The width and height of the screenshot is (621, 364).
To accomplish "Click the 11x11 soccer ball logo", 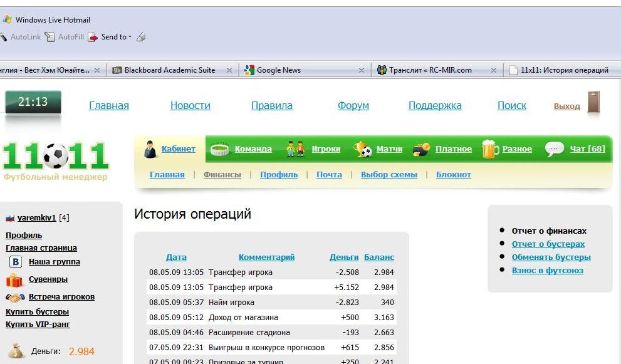I will pos(55,157).
